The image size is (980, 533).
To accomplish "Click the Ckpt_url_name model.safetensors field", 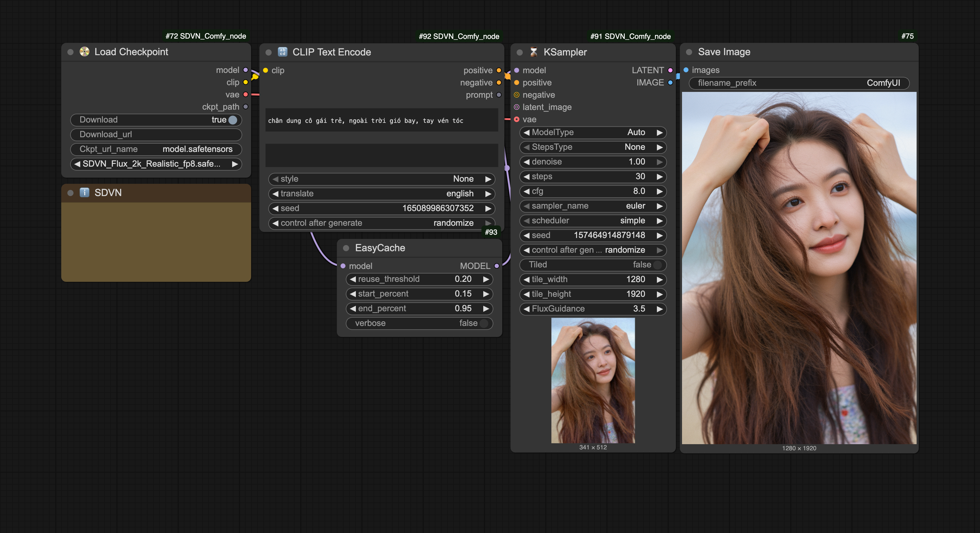I will (156, 149).
